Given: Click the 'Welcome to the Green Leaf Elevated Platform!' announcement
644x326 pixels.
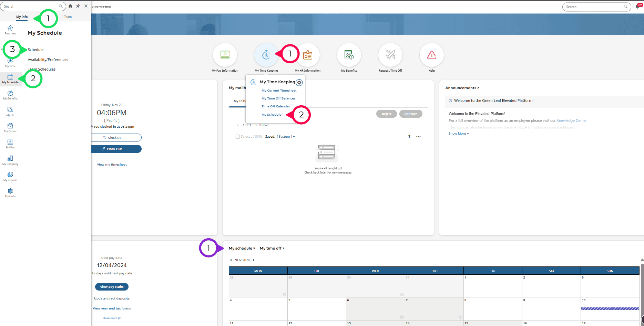Looking at the screenshot, I should 494,101.
